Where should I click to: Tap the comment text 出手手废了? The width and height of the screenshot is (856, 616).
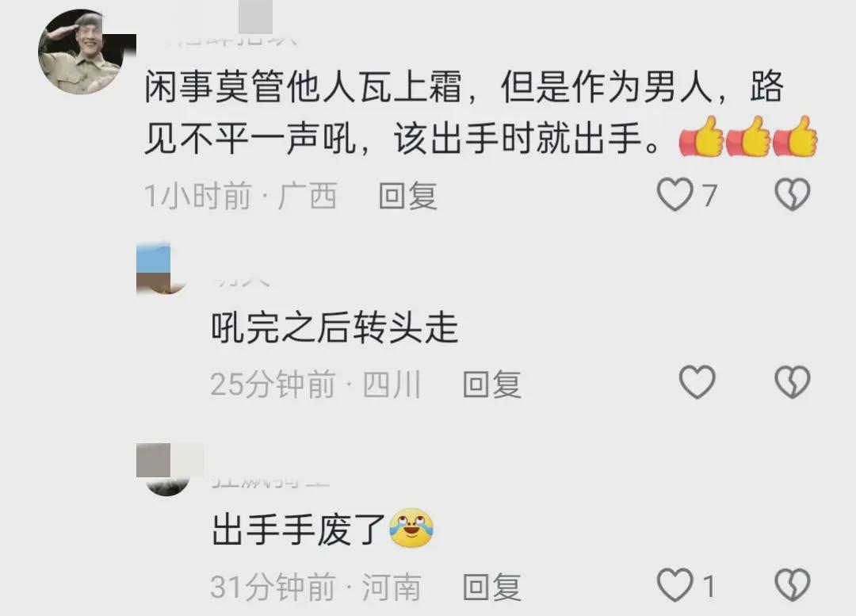coord(299,529)
